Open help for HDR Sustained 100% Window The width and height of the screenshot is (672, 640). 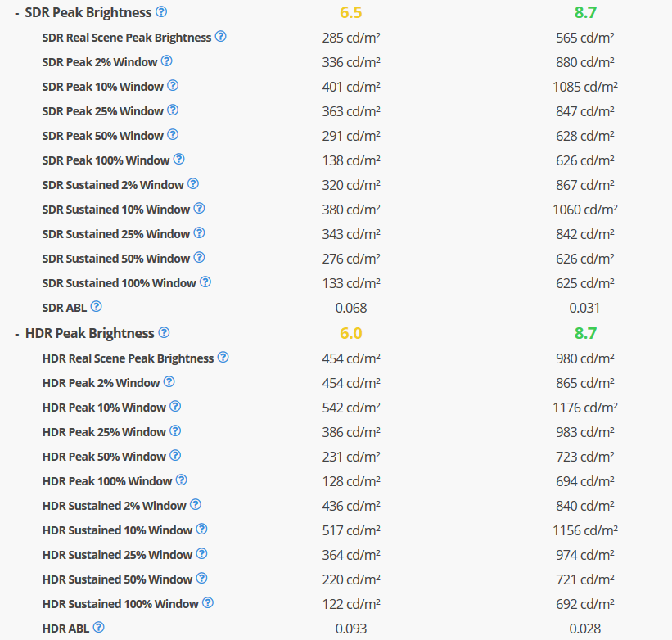click(x=208, y=603)
